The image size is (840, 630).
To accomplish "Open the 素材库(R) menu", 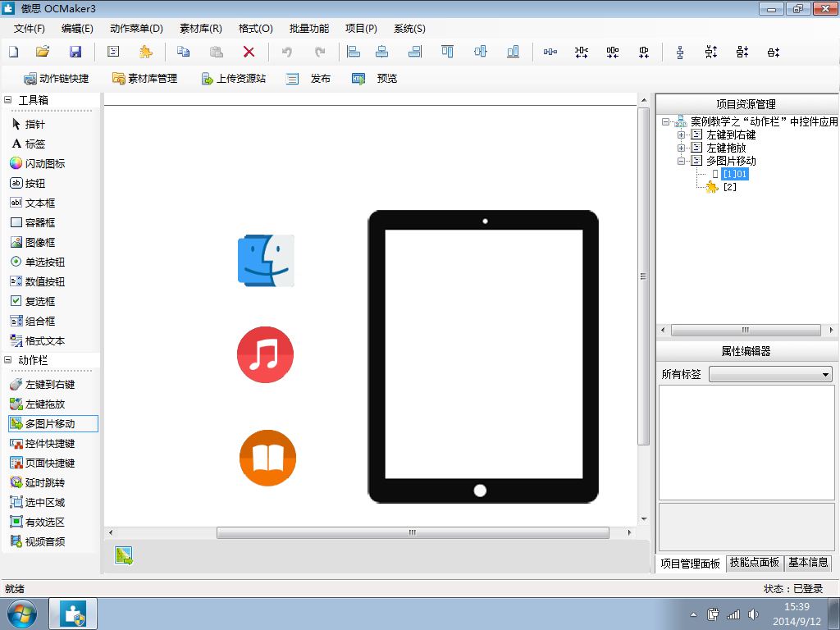I will click(x=201, y=29).
